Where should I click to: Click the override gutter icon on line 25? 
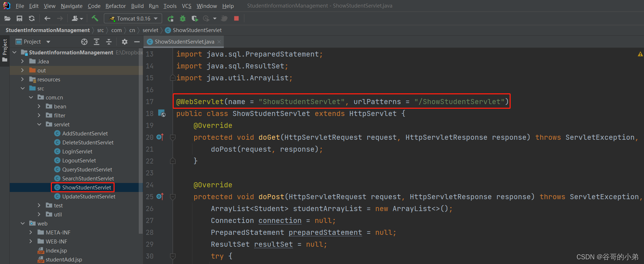160,197
